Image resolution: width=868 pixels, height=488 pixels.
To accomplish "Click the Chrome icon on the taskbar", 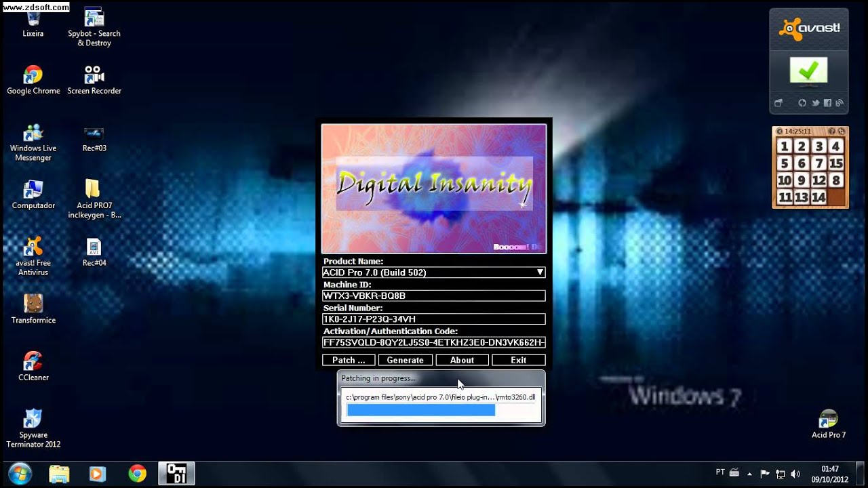I will [137, 473].
